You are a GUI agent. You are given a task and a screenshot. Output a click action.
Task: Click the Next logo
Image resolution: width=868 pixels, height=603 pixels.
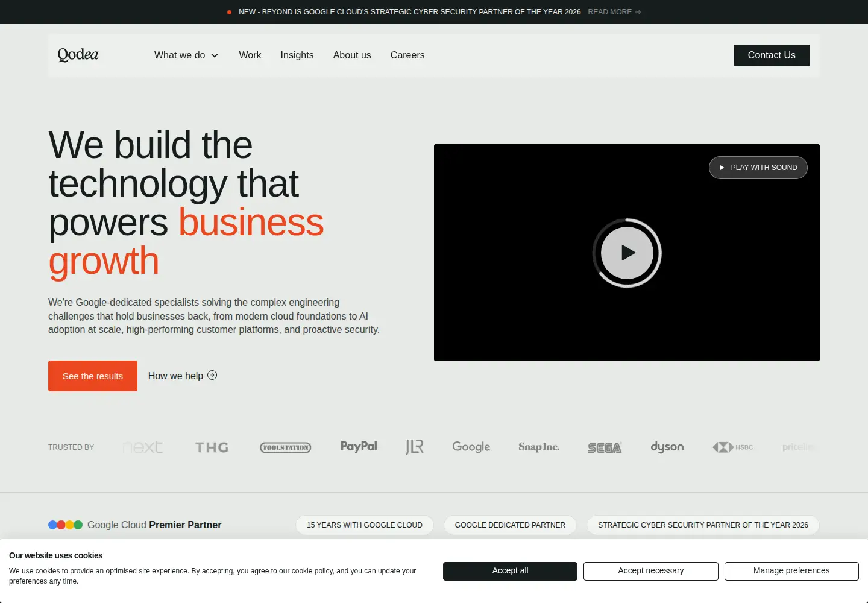tap(143, 447)
